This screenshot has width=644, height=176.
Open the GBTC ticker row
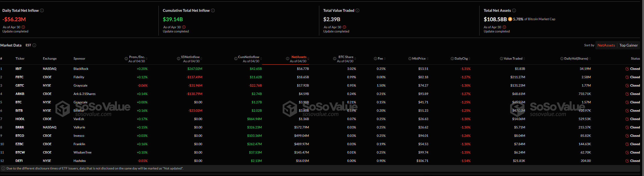click(20, 86)
